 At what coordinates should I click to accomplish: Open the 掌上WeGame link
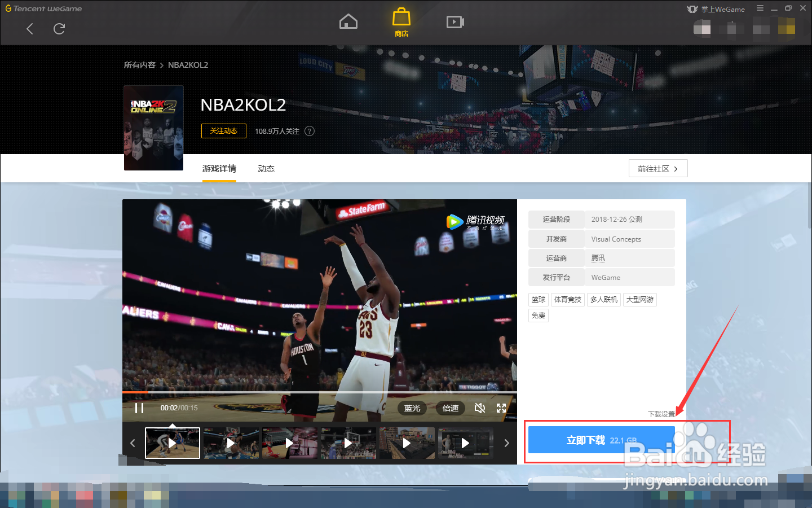(x=716, y=9)
